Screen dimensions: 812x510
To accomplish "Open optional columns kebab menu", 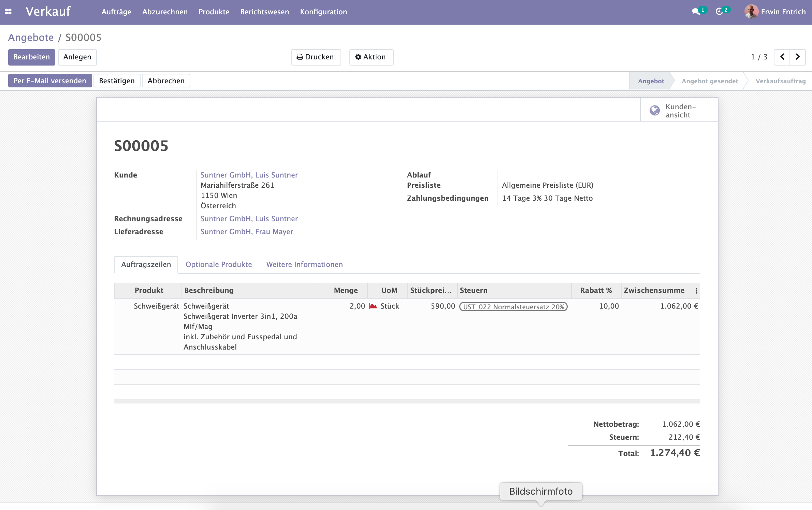I will (x=696, y=291).
